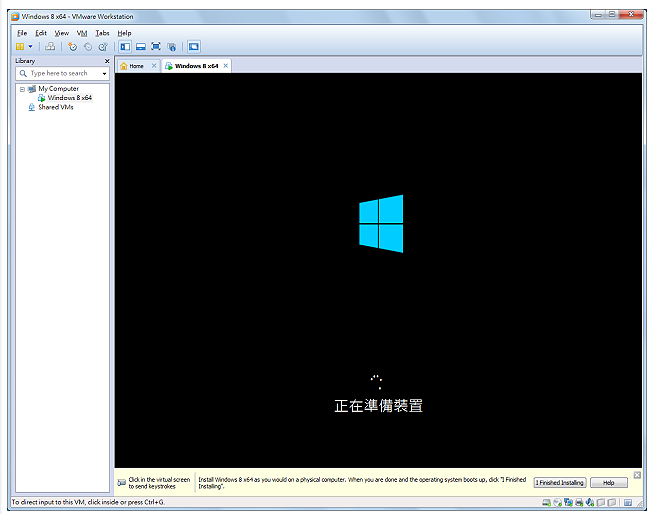The width and height of the screenshot is (652, 514).
Task: Click inside the virtual machine screen
Action: (378, 270)
